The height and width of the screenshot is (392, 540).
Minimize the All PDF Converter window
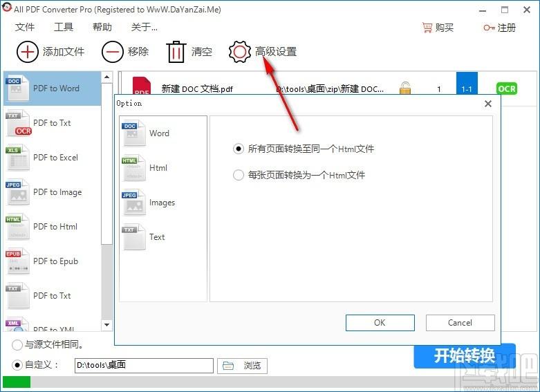483,10
